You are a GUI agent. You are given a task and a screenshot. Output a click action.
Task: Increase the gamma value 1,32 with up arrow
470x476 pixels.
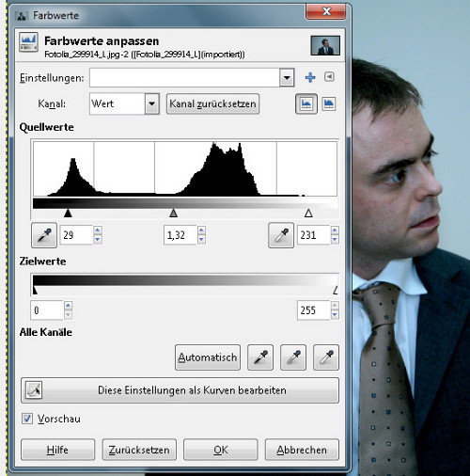point(201,230)
